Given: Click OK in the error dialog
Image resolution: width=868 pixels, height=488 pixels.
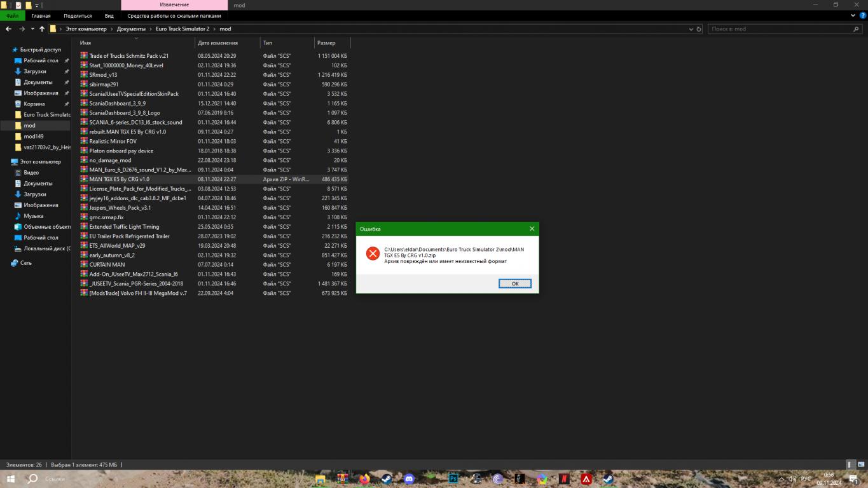Looking at the screenshot, I should (514, 283).
